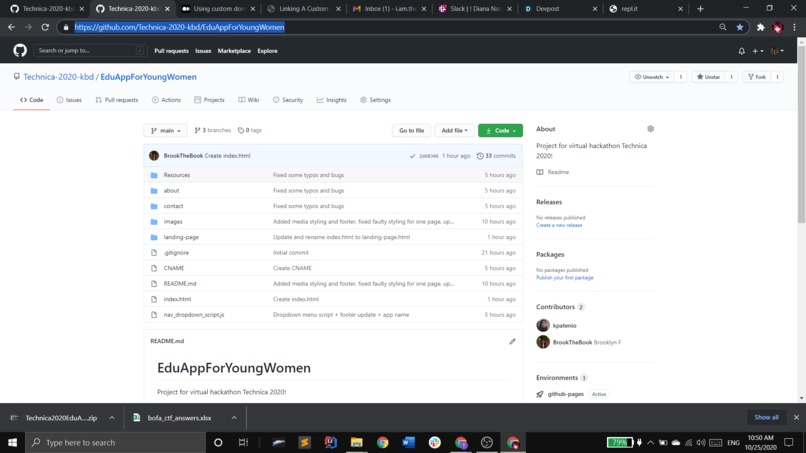The image size is (806, 453).
Task: Open Task View on taskbar
Action: (x=243, y=442)
